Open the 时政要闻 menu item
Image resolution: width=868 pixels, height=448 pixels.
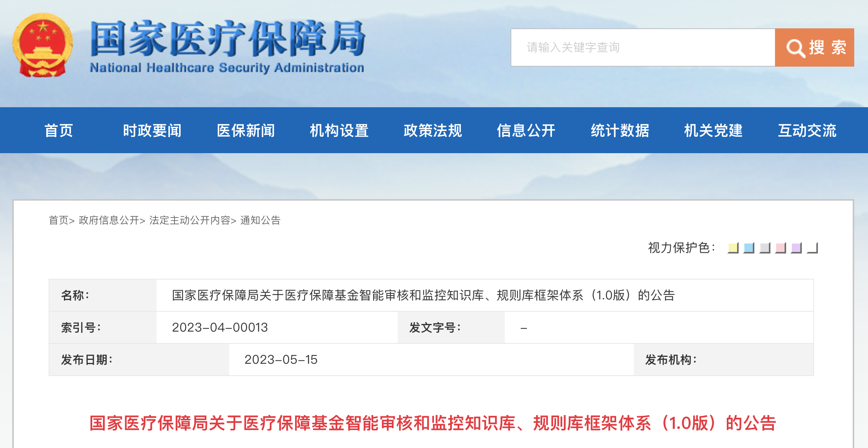(152, 131)
